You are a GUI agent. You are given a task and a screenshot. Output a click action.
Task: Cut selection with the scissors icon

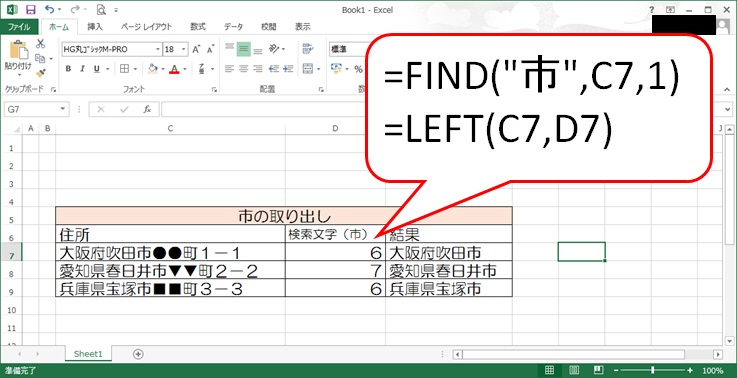pos(41,44)
